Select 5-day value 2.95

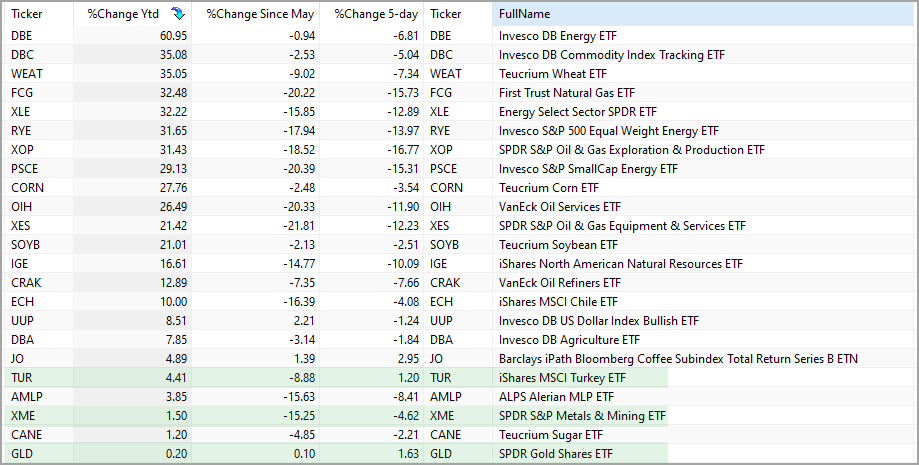pos(409,359)
